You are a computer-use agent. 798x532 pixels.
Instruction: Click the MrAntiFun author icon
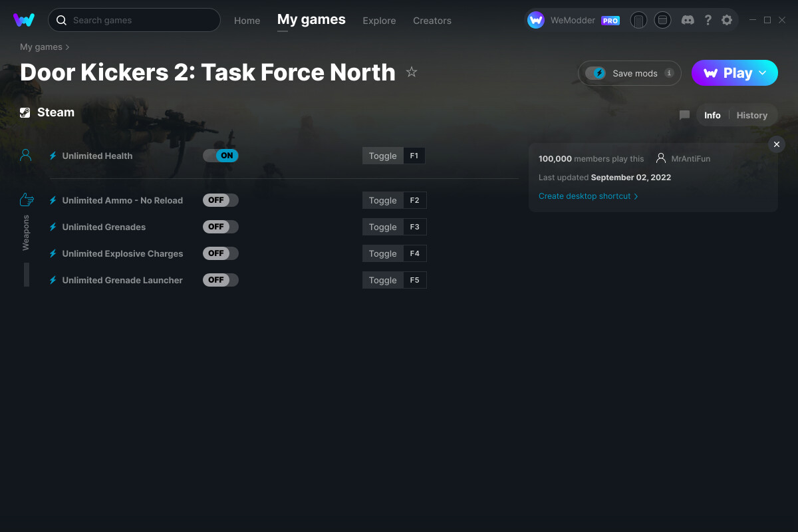click(661, 158)
